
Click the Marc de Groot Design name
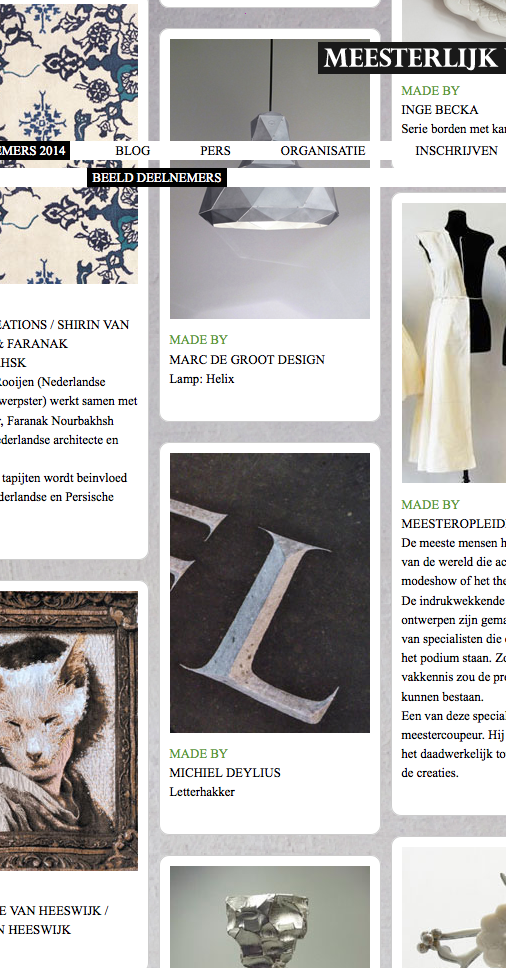click(x=247, y=359)
